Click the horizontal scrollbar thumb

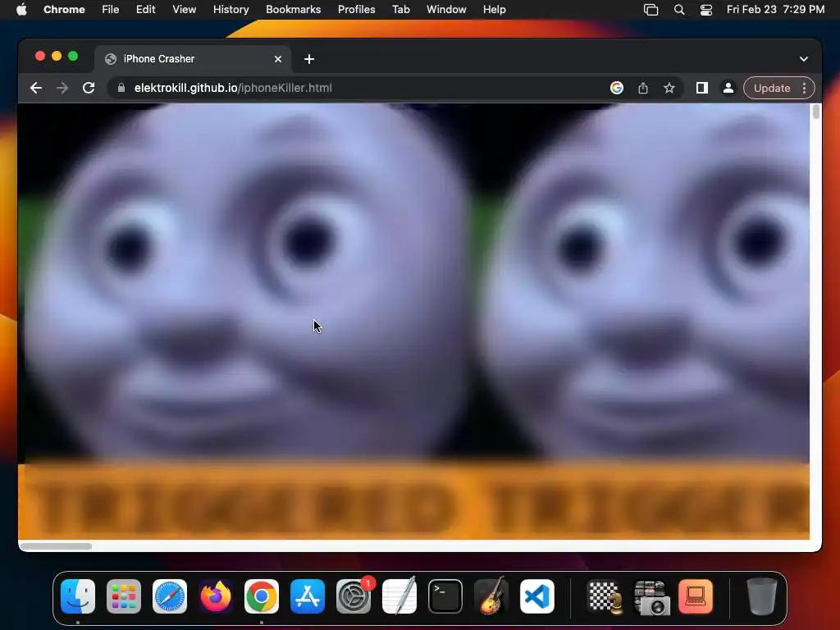click(57, 546)
